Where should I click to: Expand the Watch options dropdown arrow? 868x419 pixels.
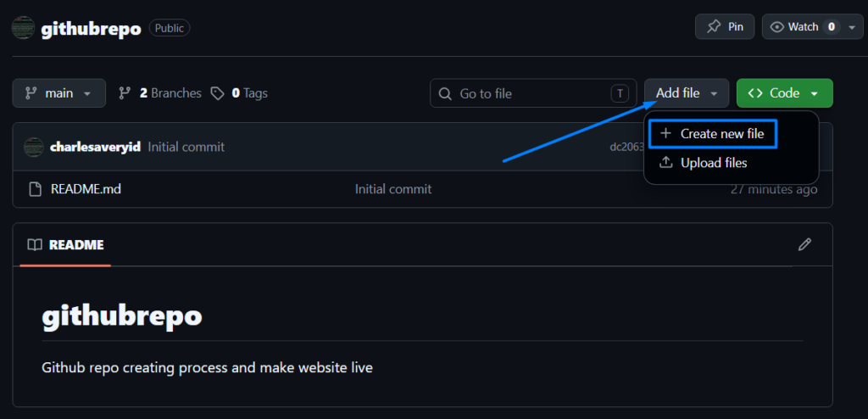[852, 27]
